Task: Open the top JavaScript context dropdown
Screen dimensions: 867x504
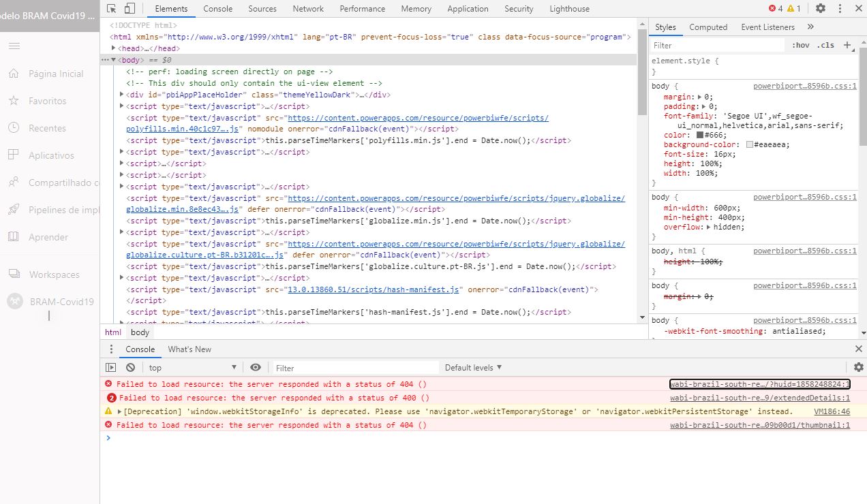Action: (192, 367)
